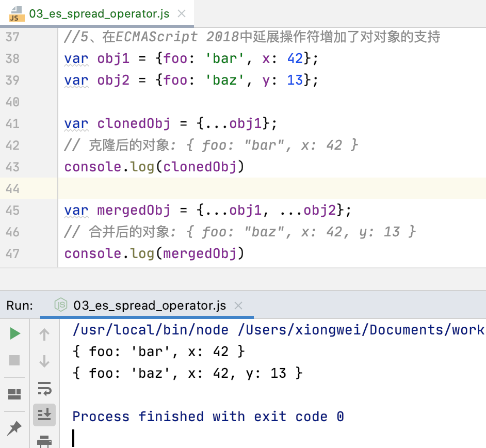486x448 pixels.
Task: Click the 'obj1' declaration on line 38
Action: tap(114, 58)
